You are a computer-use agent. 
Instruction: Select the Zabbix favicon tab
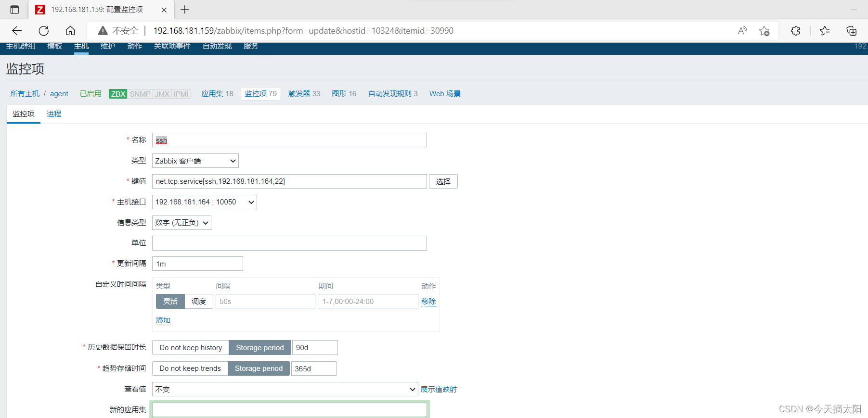(x=40, y=10)
